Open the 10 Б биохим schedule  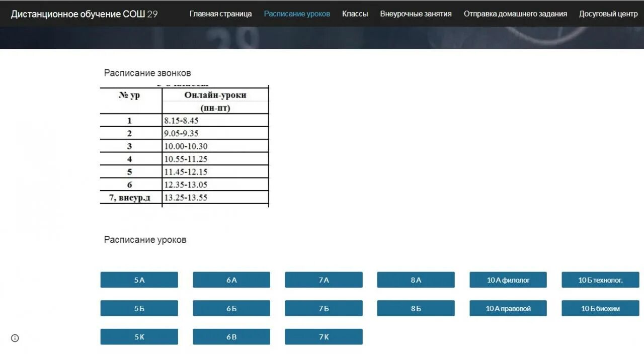(600, 308)
